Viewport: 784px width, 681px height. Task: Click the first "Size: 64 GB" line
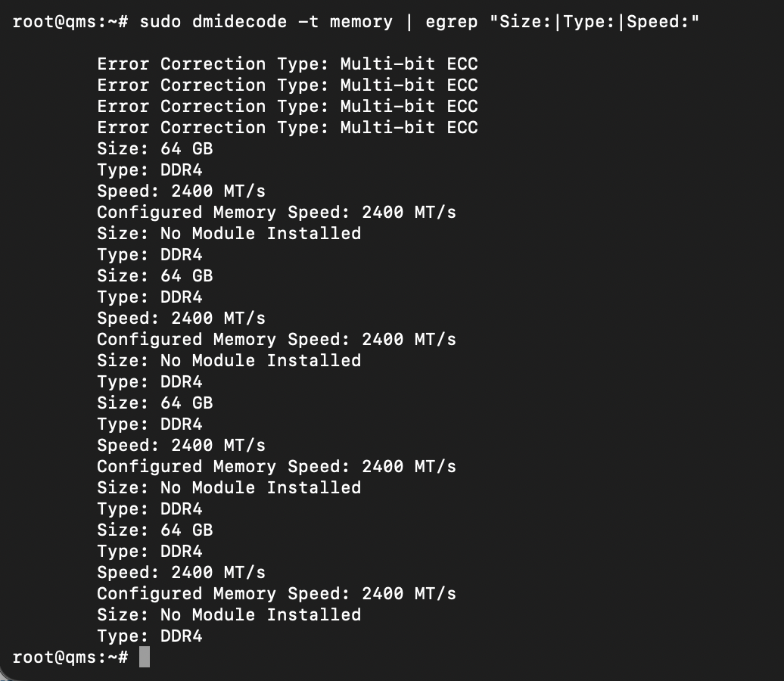(154, 149)
